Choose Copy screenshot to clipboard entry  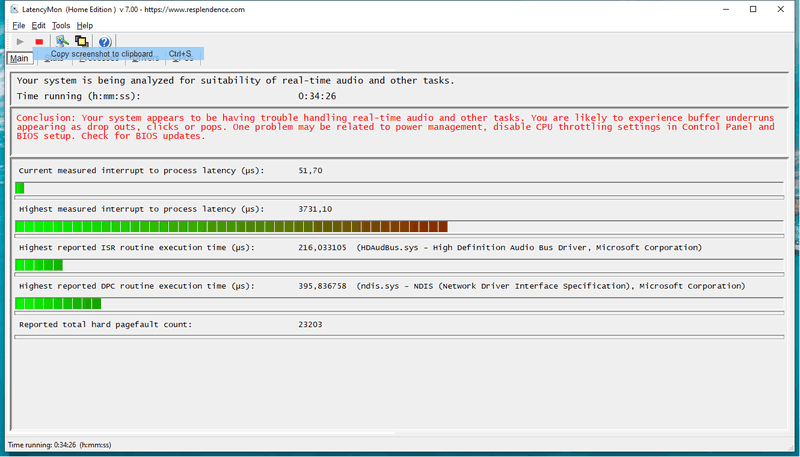point(118,54)
